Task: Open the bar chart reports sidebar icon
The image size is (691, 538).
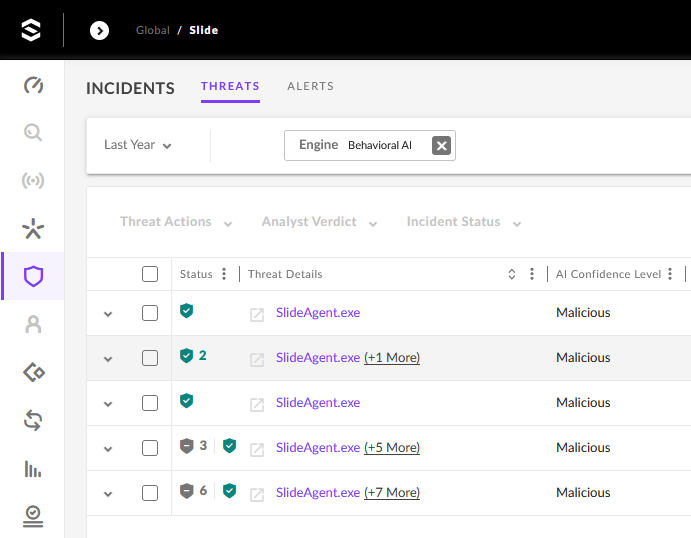Action: tap(33, 468)
